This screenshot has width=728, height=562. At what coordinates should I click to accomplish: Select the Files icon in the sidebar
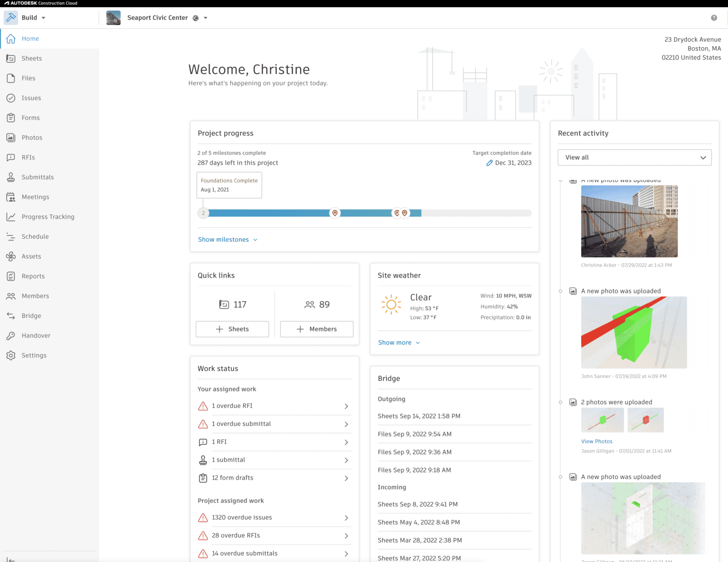28,78
